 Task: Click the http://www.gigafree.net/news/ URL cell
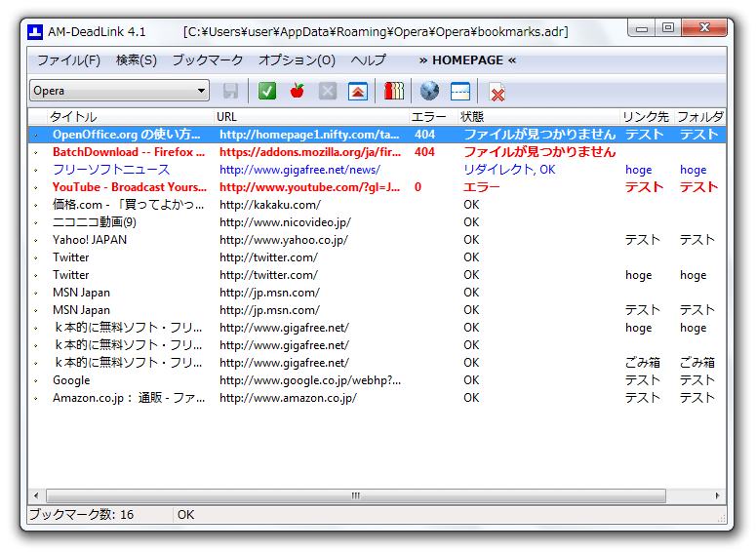coord(299,170)
